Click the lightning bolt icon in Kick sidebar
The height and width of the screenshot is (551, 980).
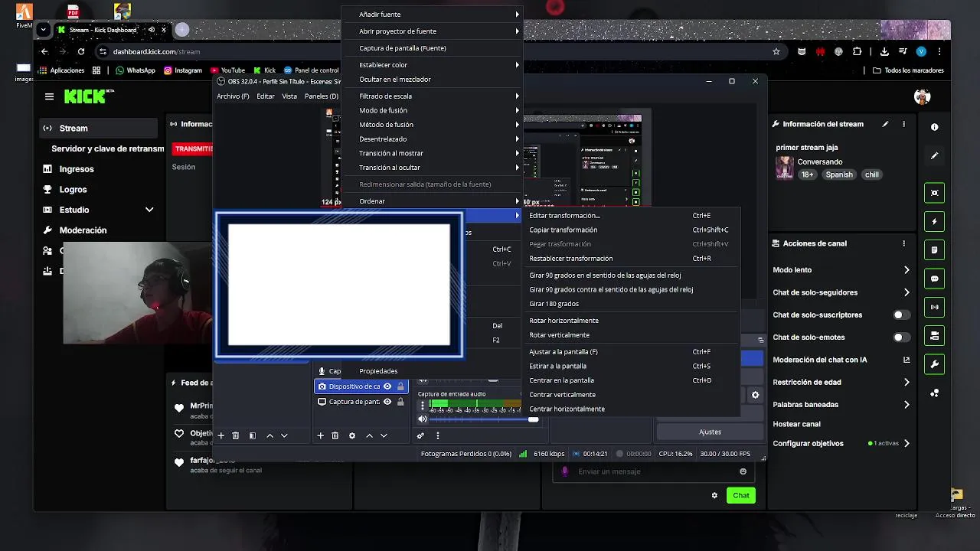pyautogui.click(x=934, y=222)
